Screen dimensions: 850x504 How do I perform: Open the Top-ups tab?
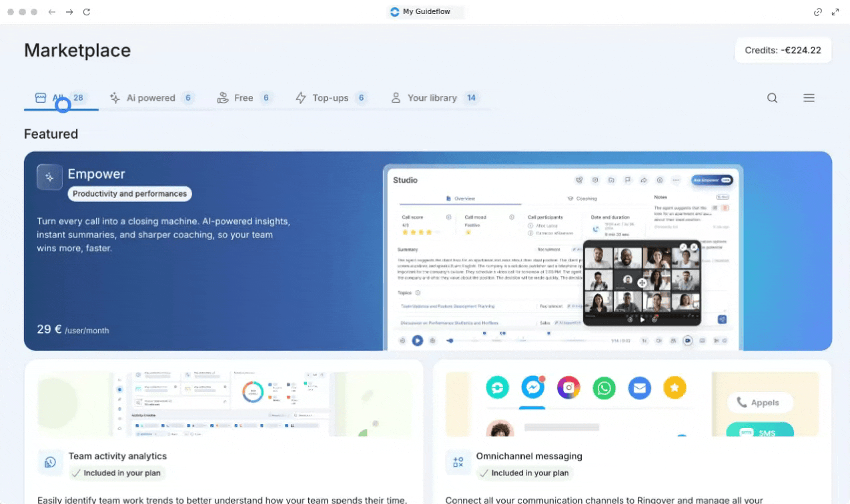331,98
